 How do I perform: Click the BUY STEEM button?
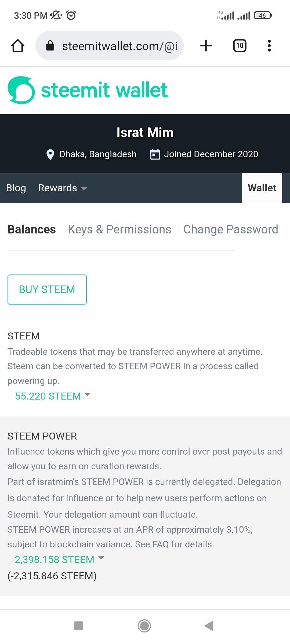(47, 290)
